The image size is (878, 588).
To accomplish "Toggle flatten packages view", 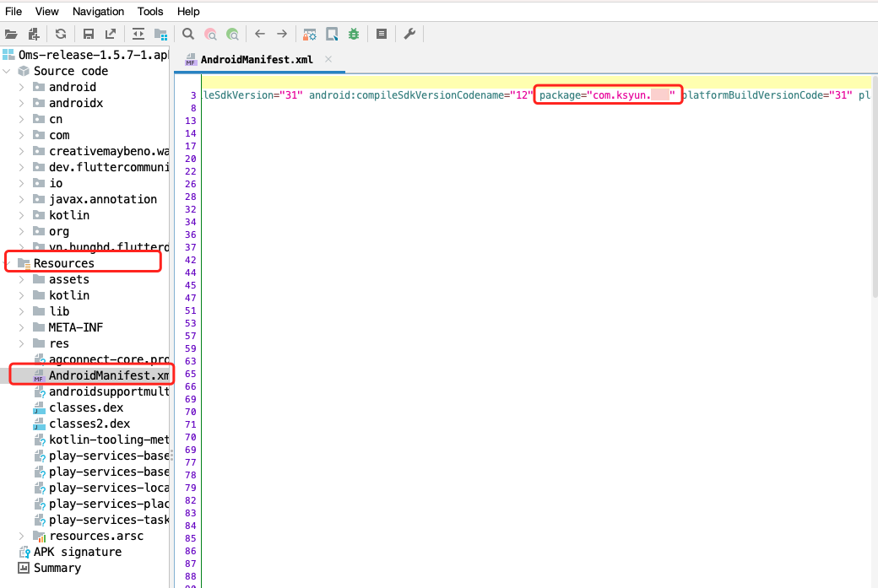I will tap(160, 34).
